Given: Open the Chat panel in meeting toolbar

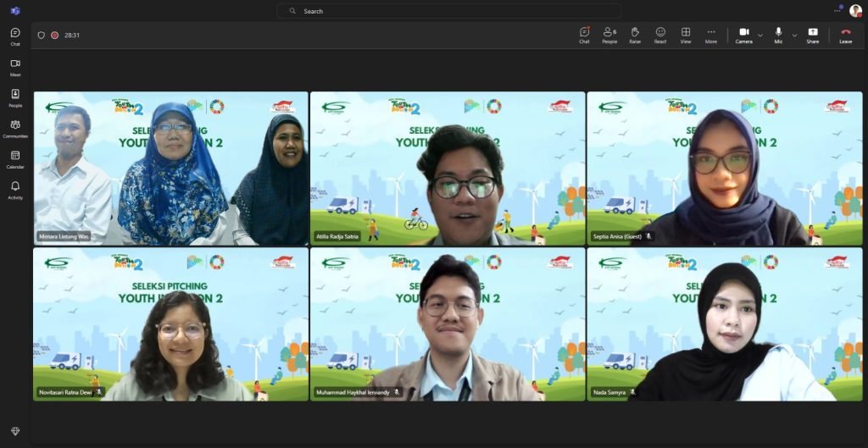Looking at the screenshot, I should click(x=584, y=35).
